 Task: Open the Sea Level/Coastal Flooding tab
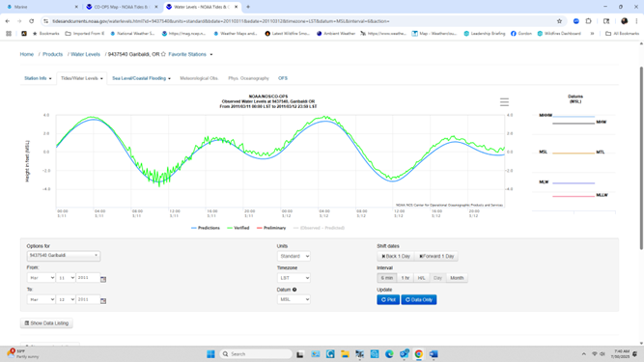(x=141, y=78)
